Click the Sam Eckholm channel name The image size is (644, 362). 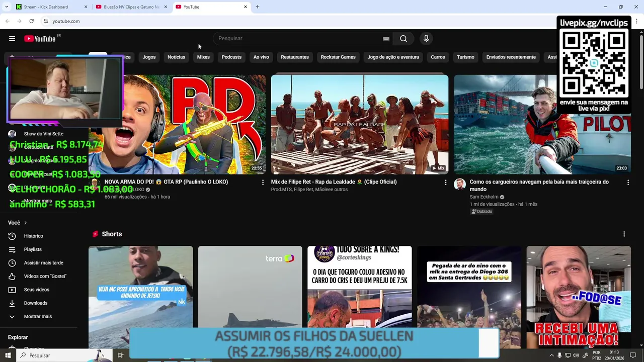pyautogui.click(x=484, y=197)
